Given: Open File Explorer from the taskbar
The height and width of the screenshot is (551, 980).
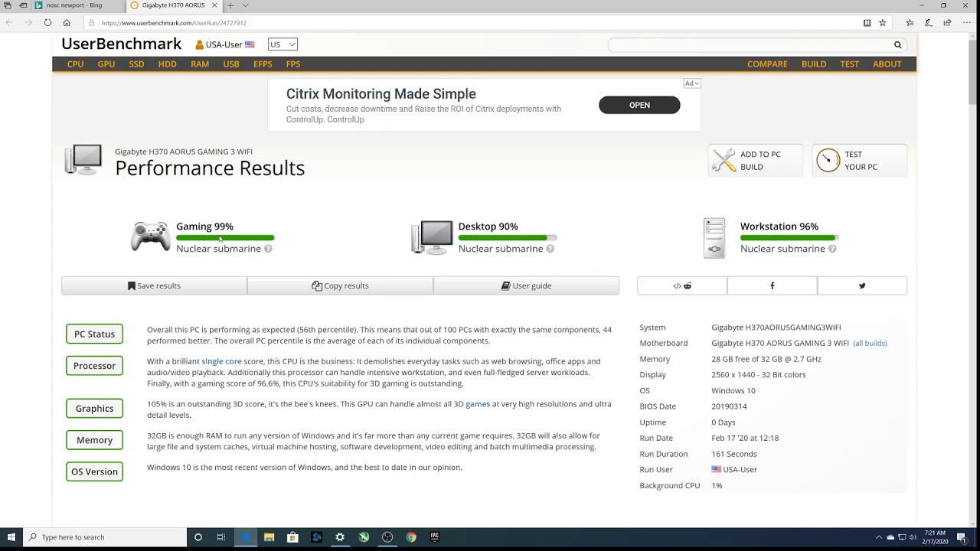Looking at the screenshot, I should (269, 537).
